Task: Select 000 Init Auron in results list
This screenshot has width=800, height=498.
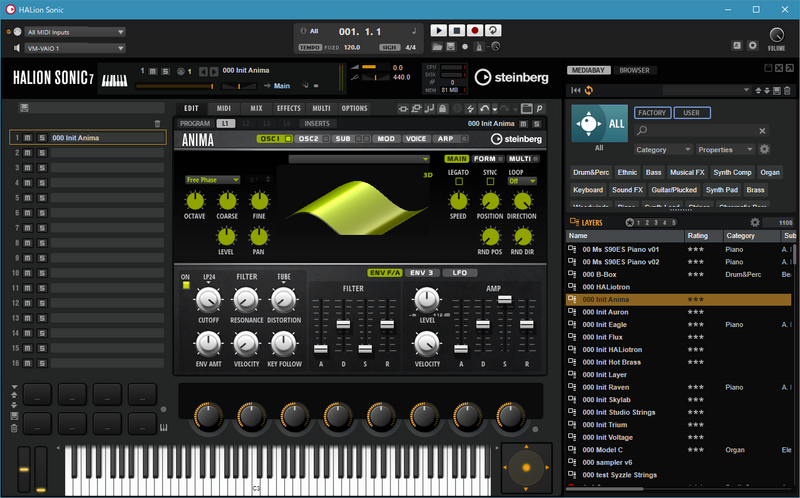Action: point(679,312)
